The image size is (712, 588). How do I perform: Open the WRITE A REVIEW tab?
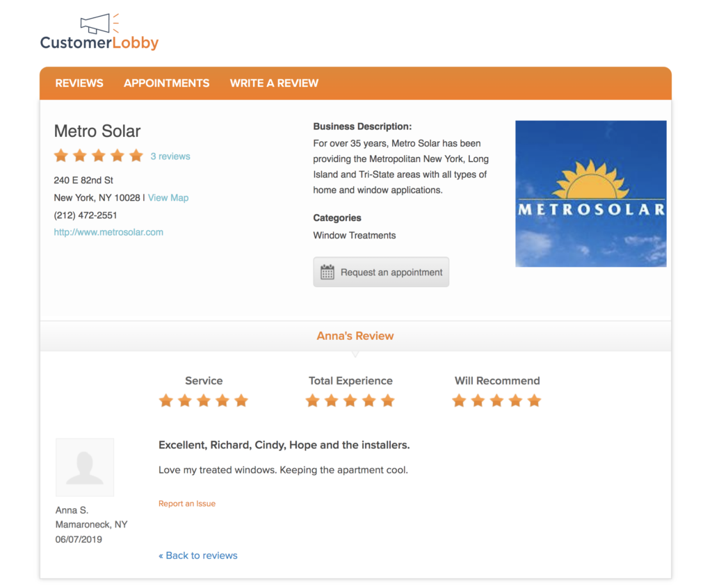274,83
